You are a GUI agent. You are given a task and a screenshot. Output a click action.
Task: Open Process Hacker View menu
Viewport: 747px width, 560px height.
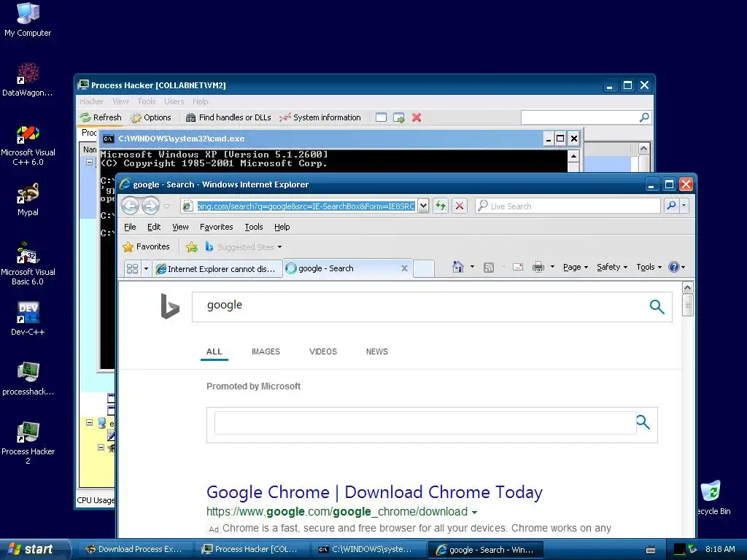pos(120,101)
